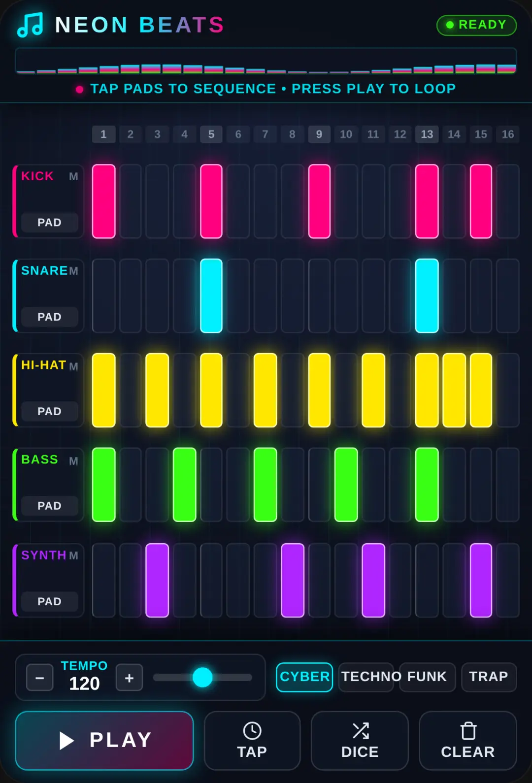Start the loop with PLAY
This screenshot has height=783, width=532.
pyautogui.click(x=104, y=741)
